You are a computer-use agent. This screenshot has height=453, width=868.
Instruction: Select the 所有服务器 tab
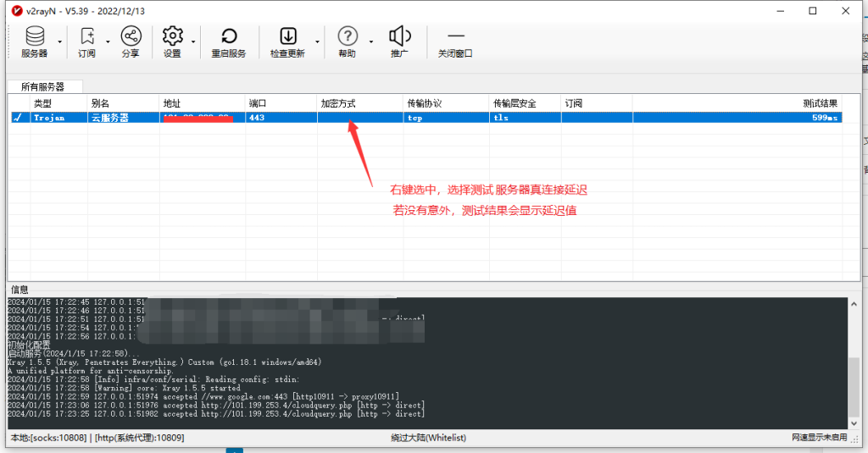(43, 87)
